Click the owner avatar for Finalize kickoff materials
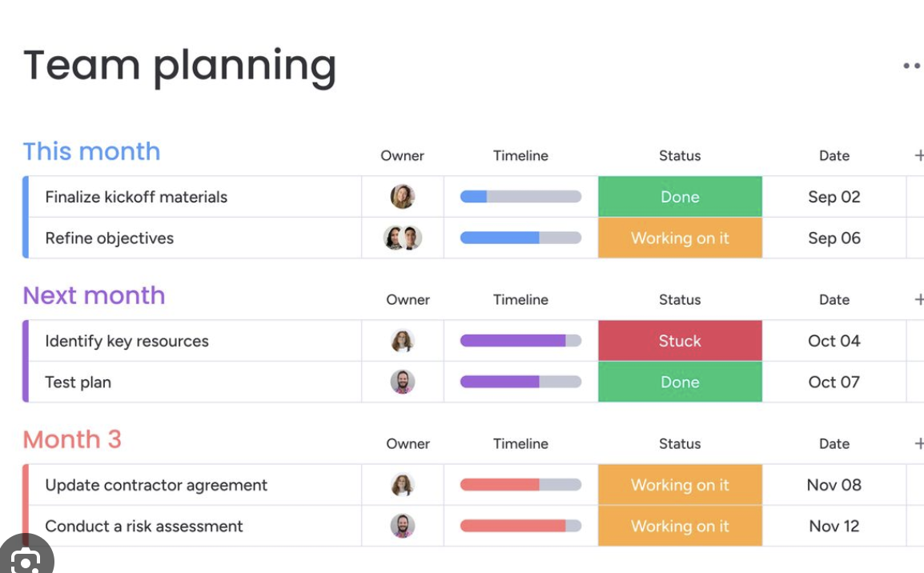The image size is (924, 573). tap(403, 197)
